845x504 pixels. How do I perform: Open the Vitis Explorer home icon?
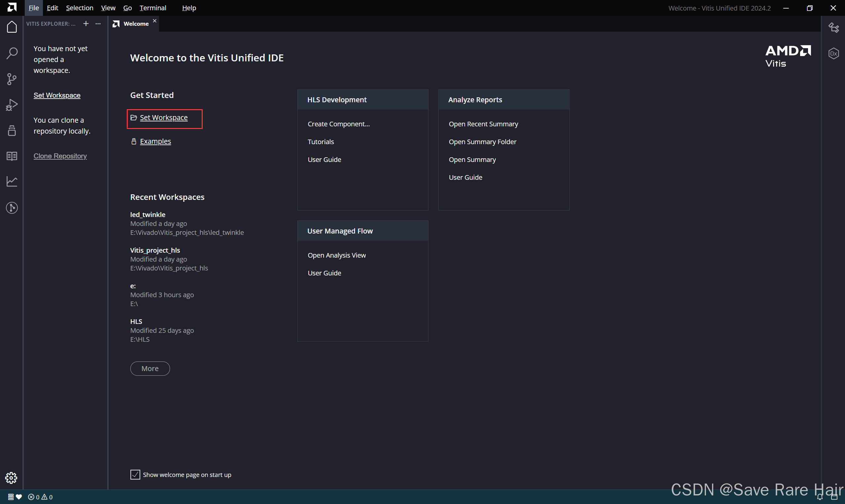[x=12, y=27]
